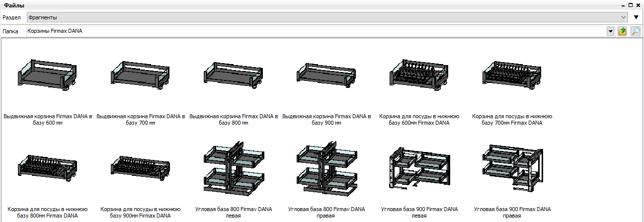Maximize the Файлы panel

(x=631, y=5)
